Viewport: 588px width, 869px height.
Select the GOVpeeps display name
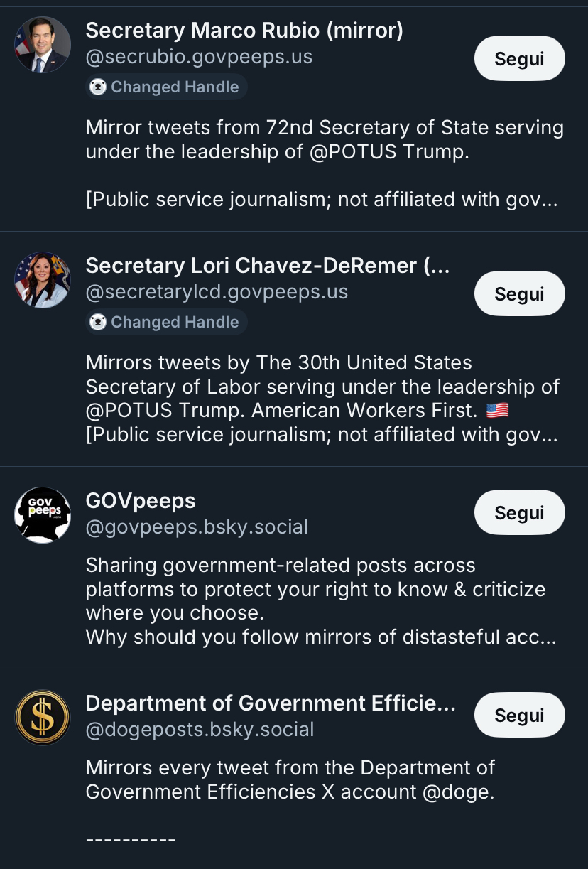click(141, 501)
